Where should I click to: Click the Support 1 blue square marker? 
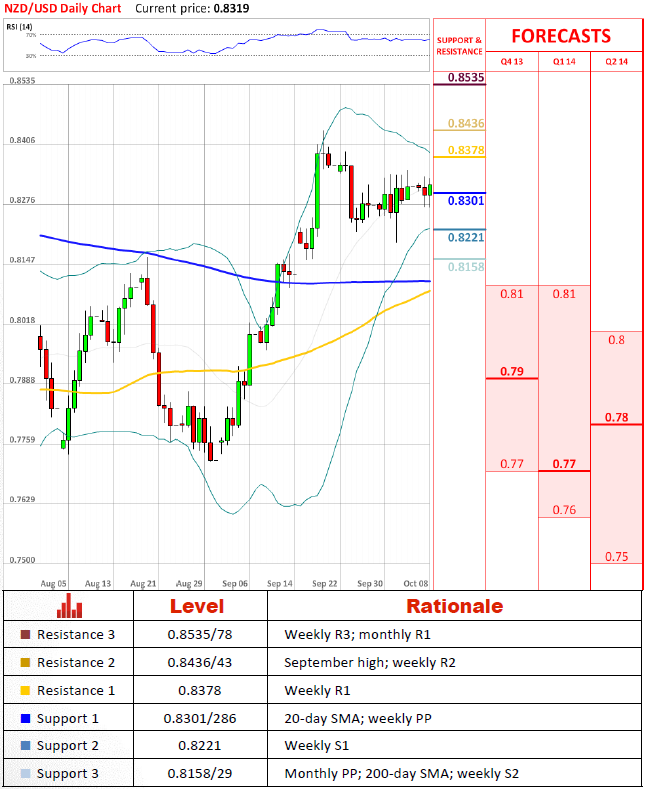pyautogui.click(x=26, y=719)
